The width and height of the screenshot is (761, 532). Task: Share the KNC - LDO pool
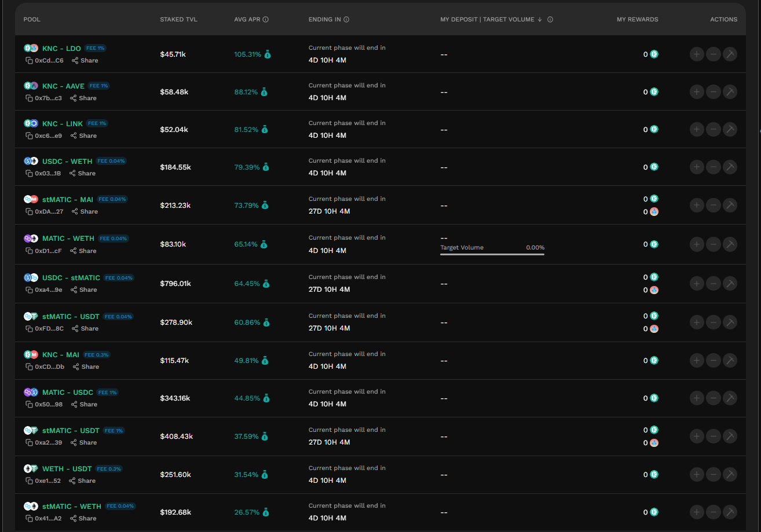85,61
